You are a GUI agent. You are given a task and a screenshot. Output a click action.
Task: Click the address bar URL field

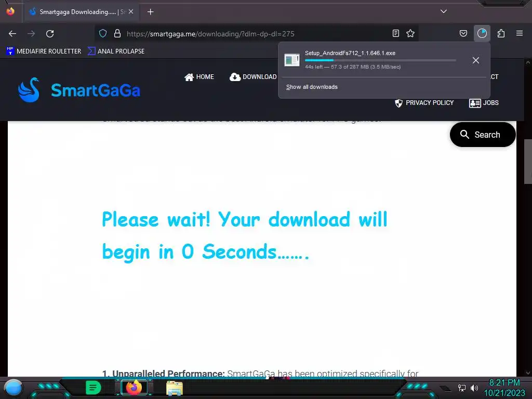258,34
